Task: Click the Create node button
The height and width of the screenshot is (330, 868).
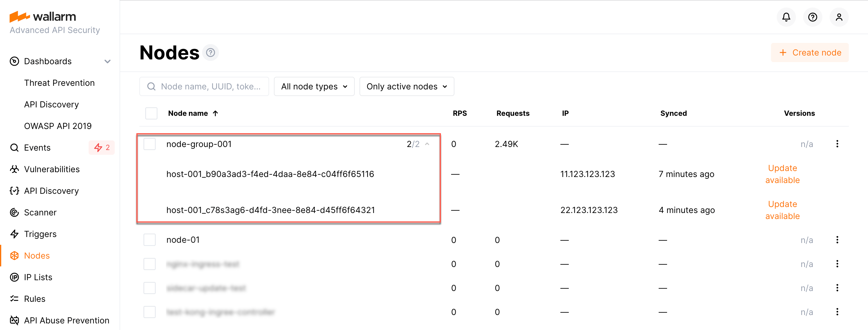Action: tap(809, 52)
